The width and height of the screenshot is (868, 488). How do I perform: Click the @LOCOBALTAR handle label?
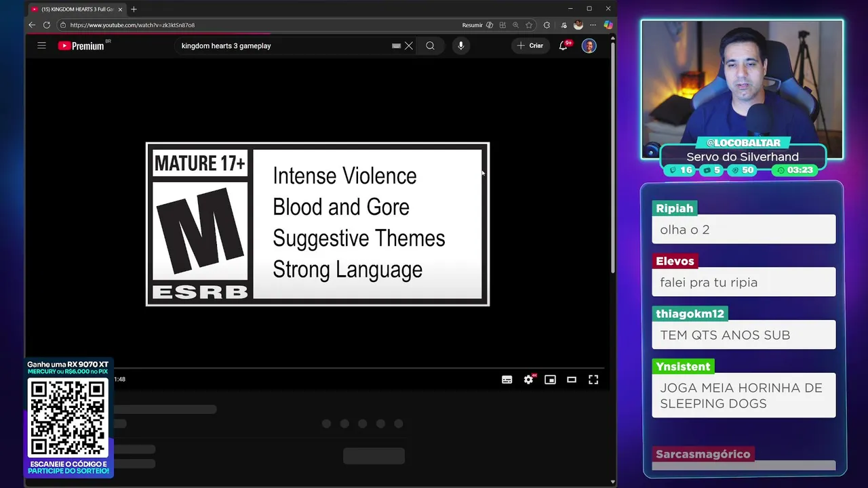click(743, 142)
